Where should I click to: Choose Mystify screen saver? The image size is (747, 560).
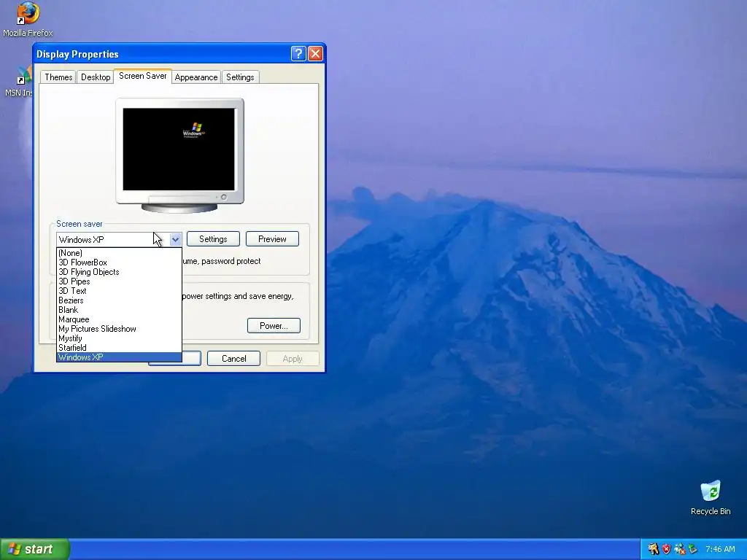(119, 338)
